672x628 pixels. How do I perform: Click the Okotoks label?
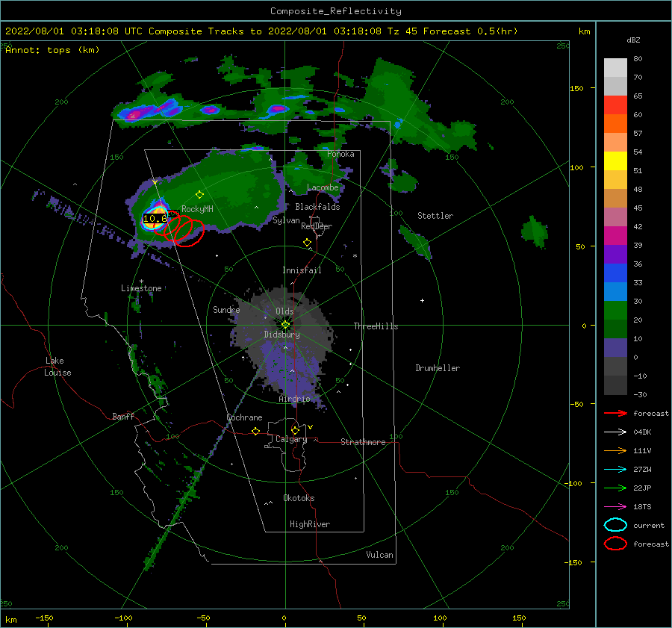(x=299, y=498)
